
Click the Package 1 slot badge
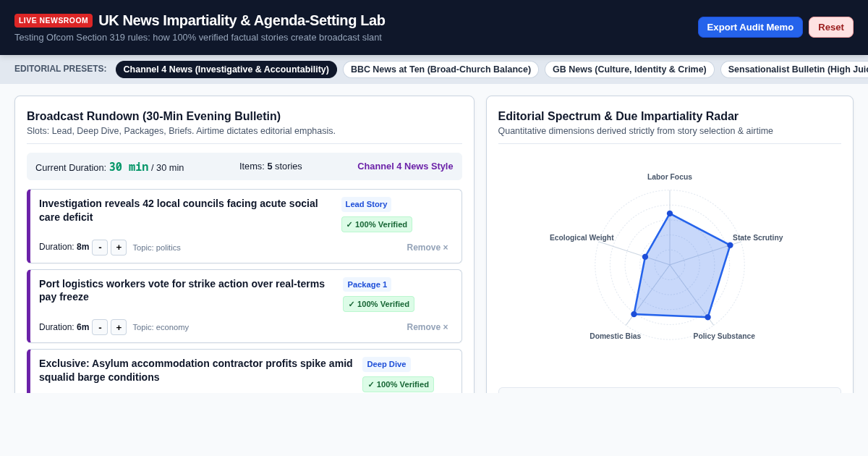367,284
